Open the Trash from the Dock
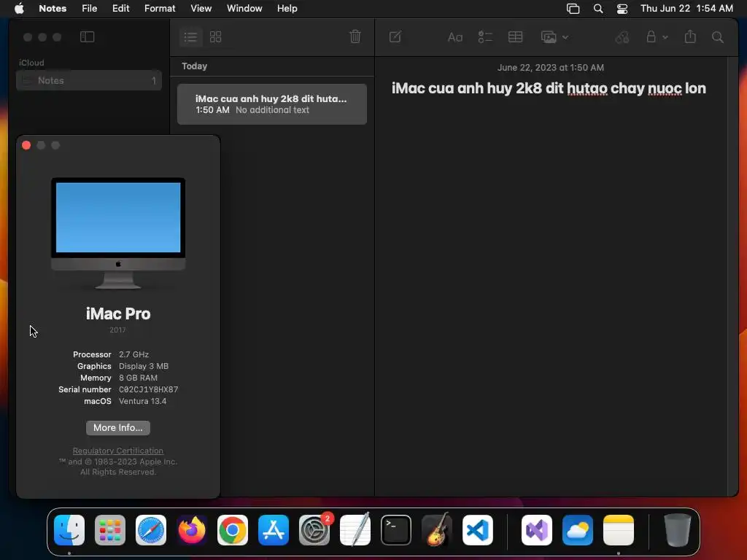 tap(678, 530)
